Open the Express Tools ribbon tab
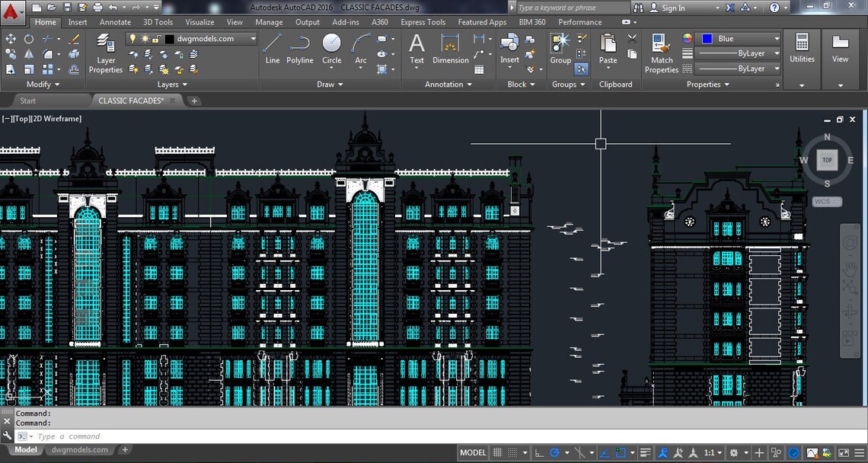This screenshot has height=463, width=868. [422, 22]
